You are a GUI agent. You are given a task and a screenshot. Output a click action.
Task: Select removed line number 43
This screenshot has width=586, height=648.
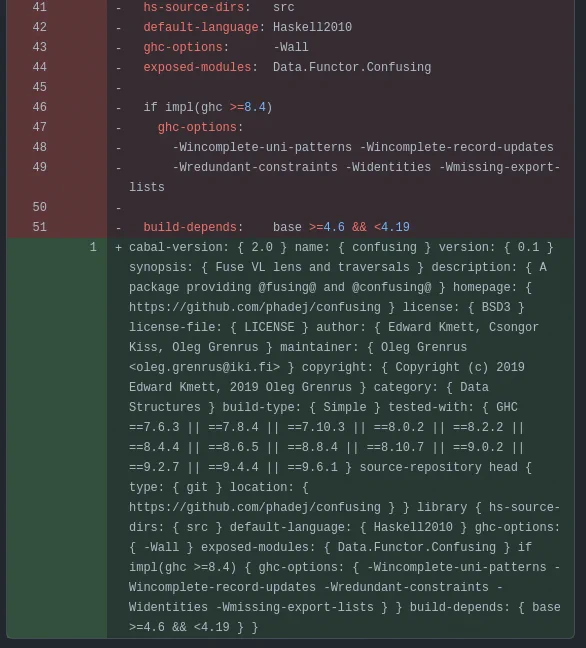(40, 47)
